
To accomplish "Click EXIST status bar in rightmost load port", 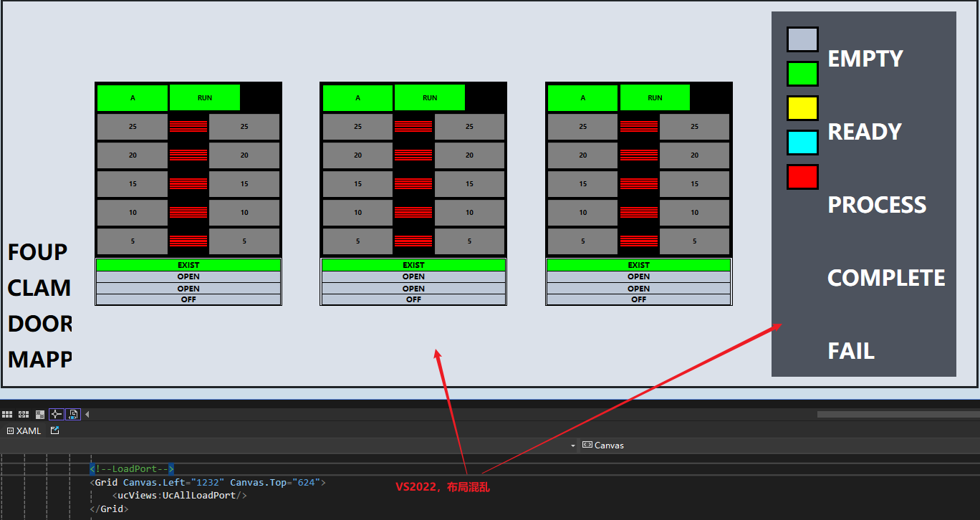I will (638, 265).
